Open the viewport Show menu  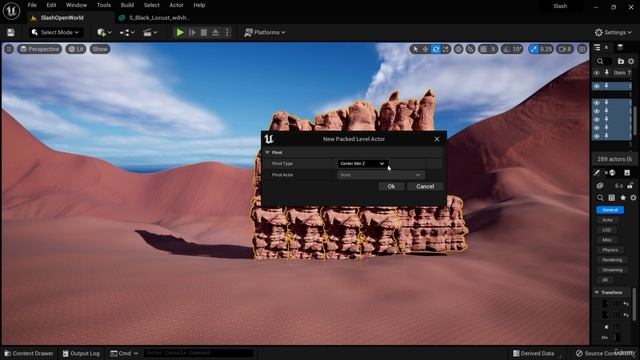click(x=100, y=49)
